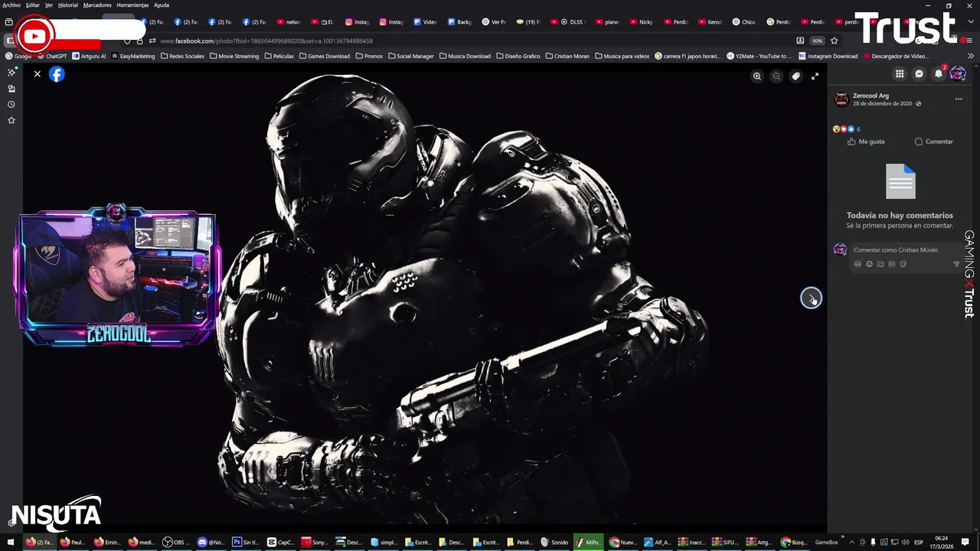Open Photoshop Sin tí... from the taskbar
Image resolution: width=980 pixels, height=551 pixels.
pyautogui.click(x=245, y=542)
